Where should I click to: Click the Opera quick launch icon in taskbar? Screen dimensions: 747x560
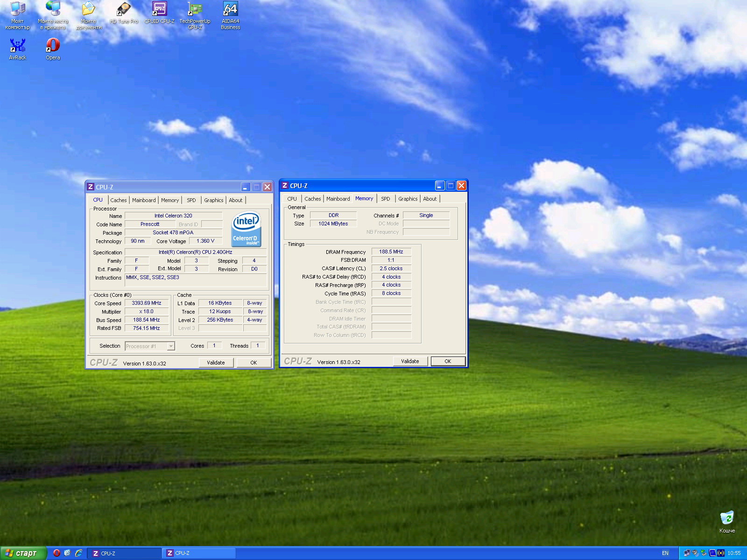56,553
